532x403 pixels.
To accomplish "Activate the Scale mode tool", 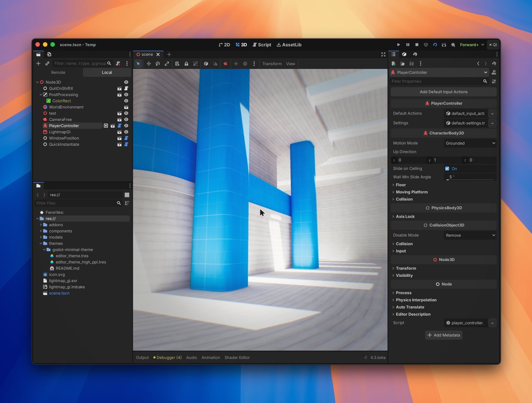I will coord(167,64).
